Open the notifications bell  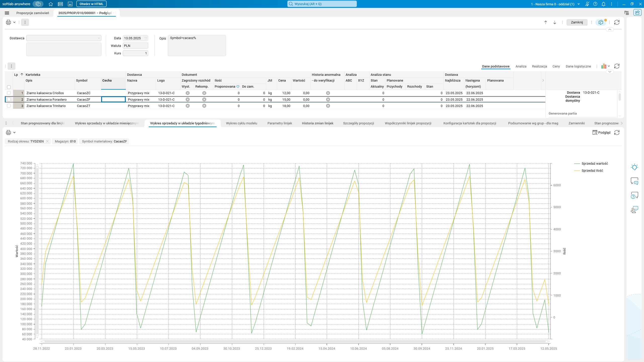(603, 4)
